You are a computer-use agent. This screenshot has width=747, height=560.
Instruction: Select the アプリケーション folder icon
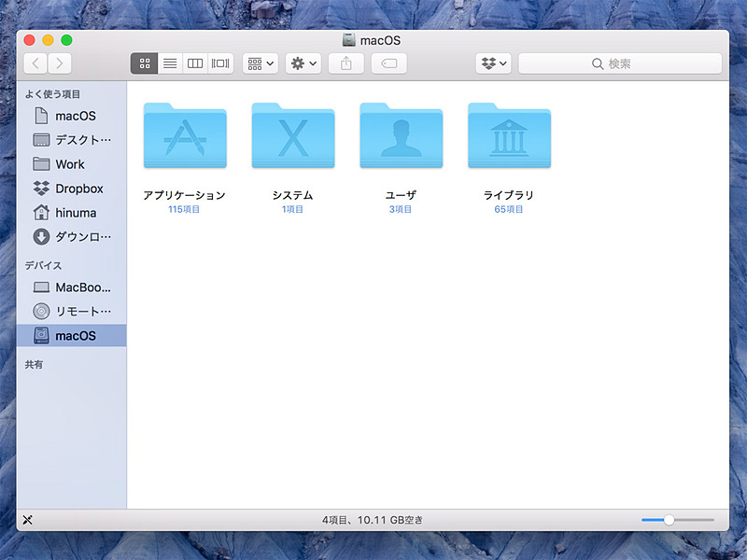click(x=185, y=135)
